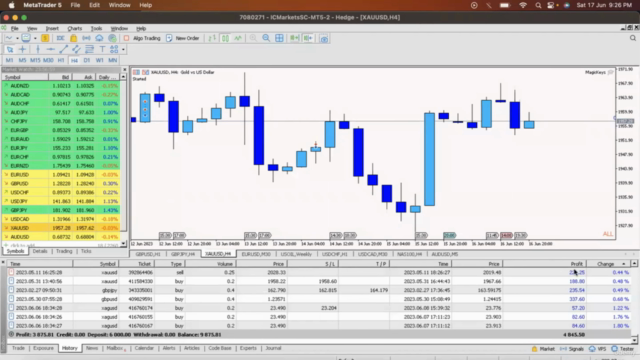This screenshot has width=640, height=360.
Task: Click the globe community icon in toolbar
Action: coord(112,38)
